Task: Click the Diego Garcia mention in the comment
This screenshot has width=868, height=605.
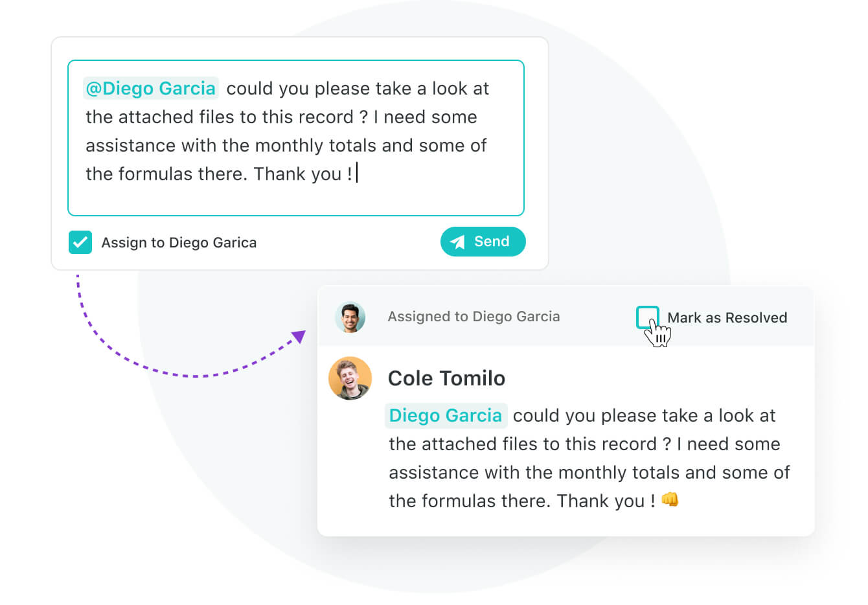Action: coord(446,415)
